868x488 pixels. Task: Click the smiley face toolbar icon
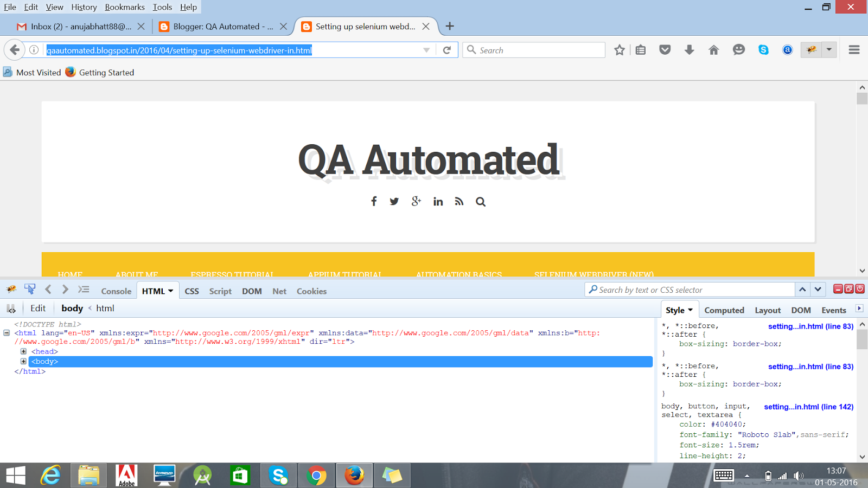tap(739, 50)
